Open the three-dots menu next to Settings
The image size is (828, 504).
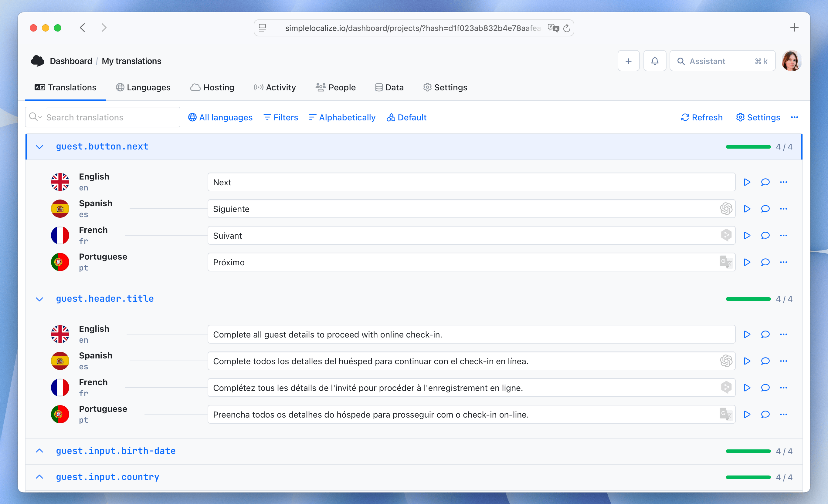point(794,117)
